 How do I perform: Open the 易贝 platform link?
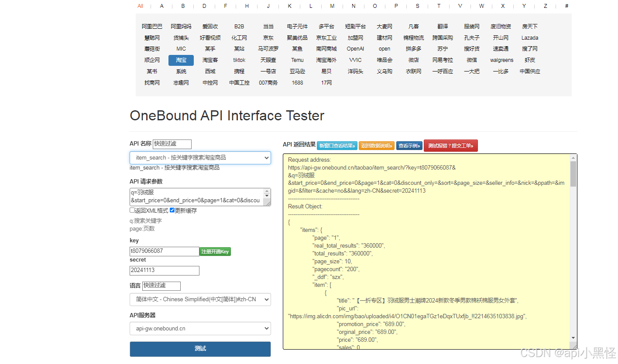pos(326,71)
